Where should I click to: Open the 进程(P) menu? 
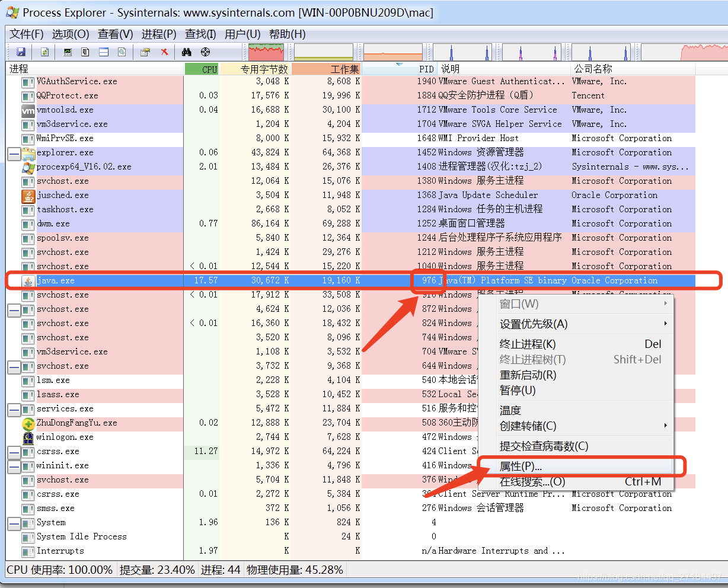coord(159,34)
